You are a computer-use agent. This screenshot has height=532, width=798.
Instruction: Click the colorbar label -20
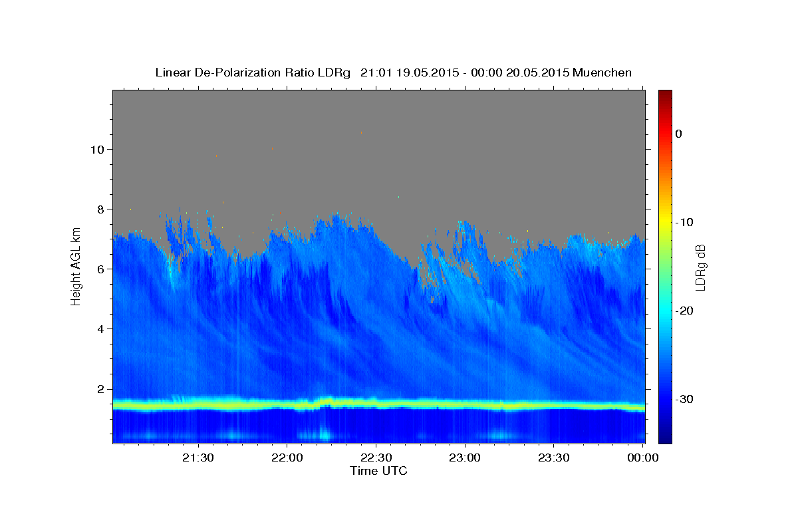click(x=684, y=311)
